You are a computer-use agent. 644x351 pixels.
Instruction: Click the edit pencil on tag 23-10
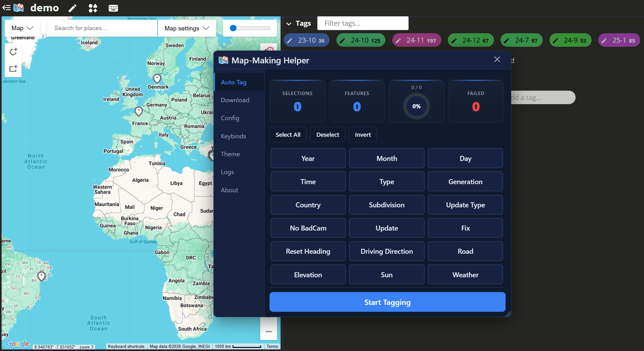[290, 40]
